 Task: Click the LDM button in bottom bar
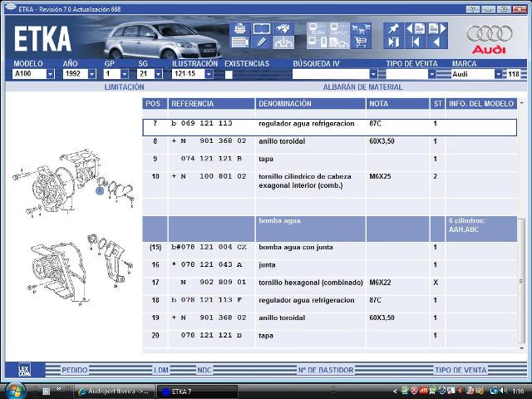(161, 370)
